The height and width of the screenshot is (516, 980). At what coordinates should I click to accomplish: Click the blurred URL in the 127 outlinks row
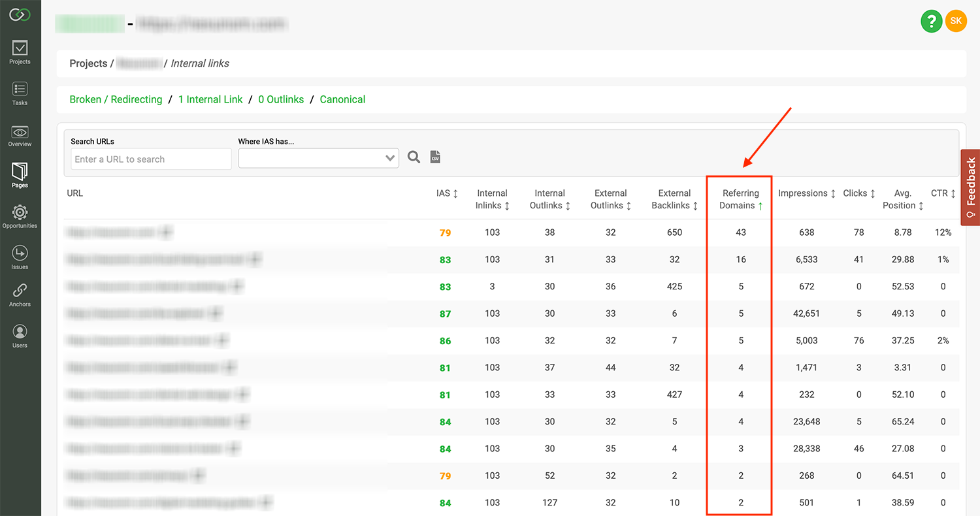pyautogui.click(x=159, y=502)
